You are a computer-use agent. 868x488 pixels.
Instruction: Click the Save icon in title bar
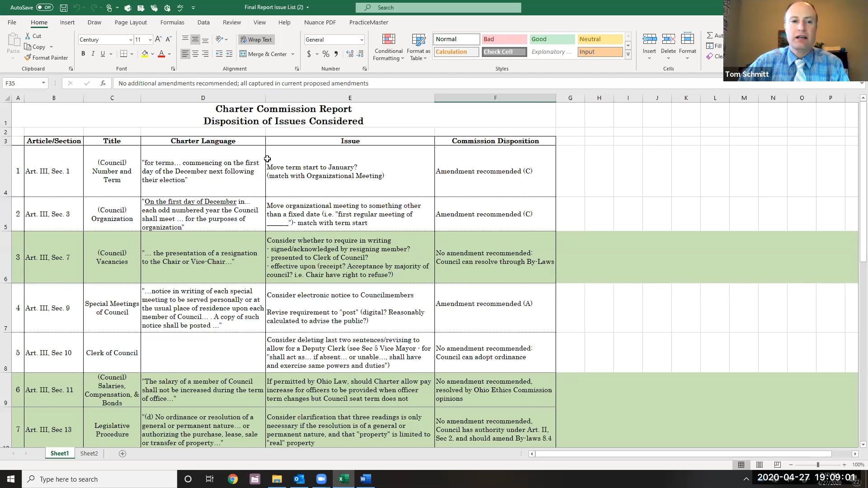(64, 8)
